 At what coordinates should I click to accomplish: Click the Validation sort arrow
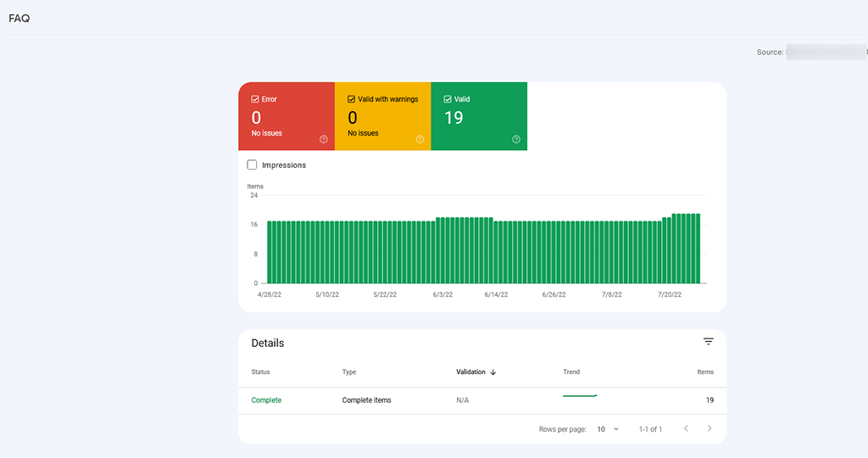coord(493,372)
